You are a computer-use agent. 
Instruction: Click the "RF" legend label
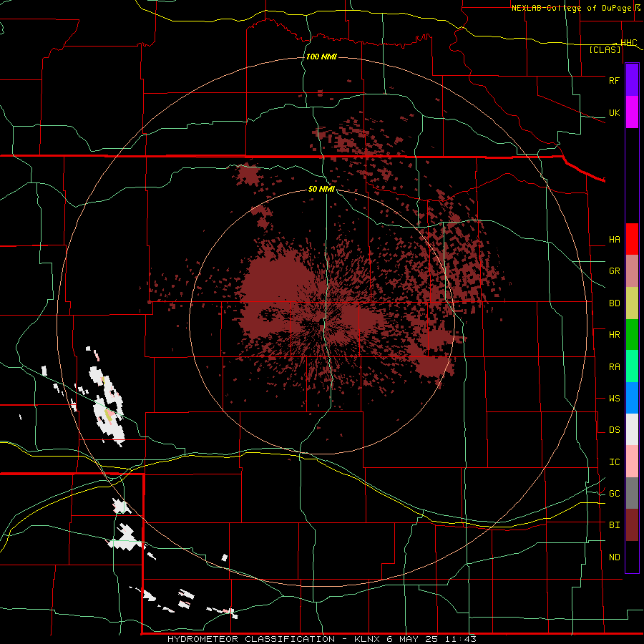pyautogui.click(x=614, y=80)
